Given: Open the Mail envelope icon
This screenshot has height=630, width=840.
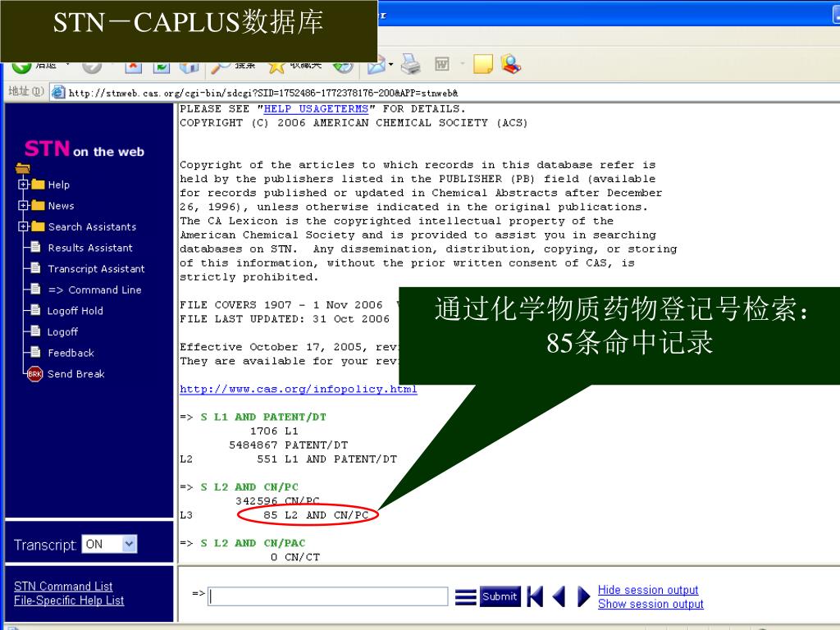Looking at the screenshot, I should tap(376, 66).
